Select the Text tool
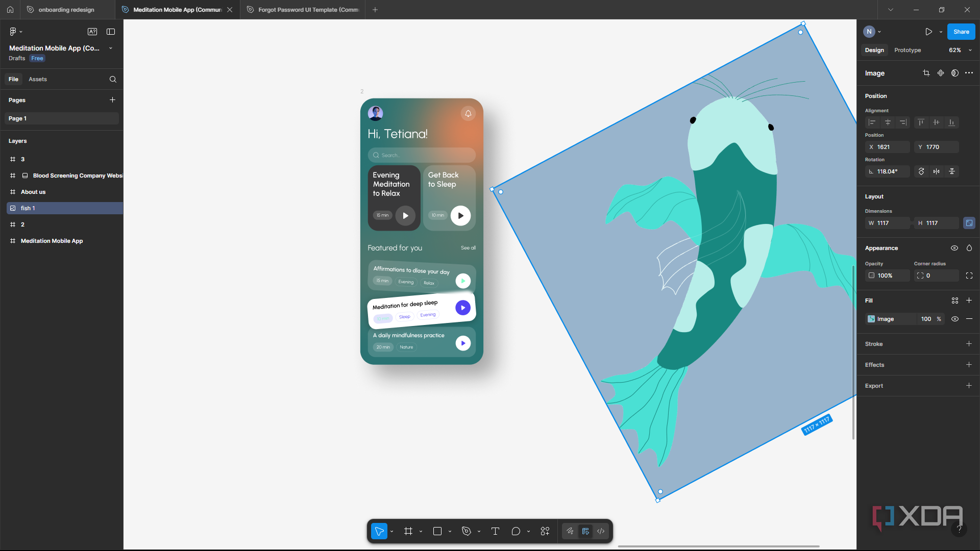Screen dimensions: 980x551 495,531
